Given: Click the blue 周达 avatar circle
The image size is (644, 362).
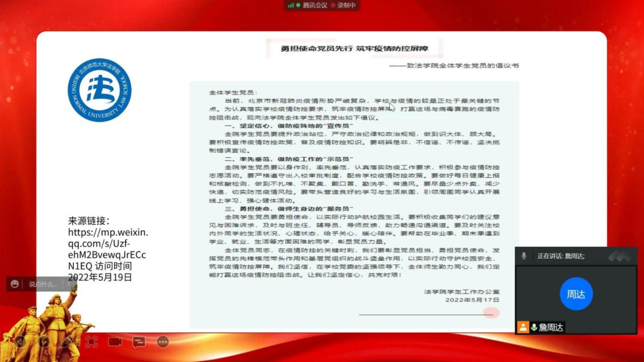Looking at the screenshot, I should click(x=576, y=294).
